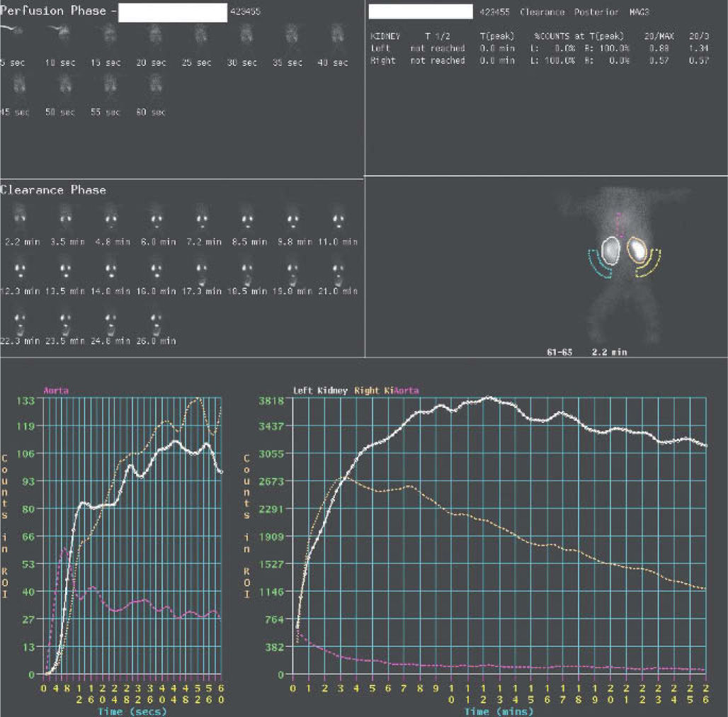Click the Perfusion Phase heading

click(x=53, y=11)
